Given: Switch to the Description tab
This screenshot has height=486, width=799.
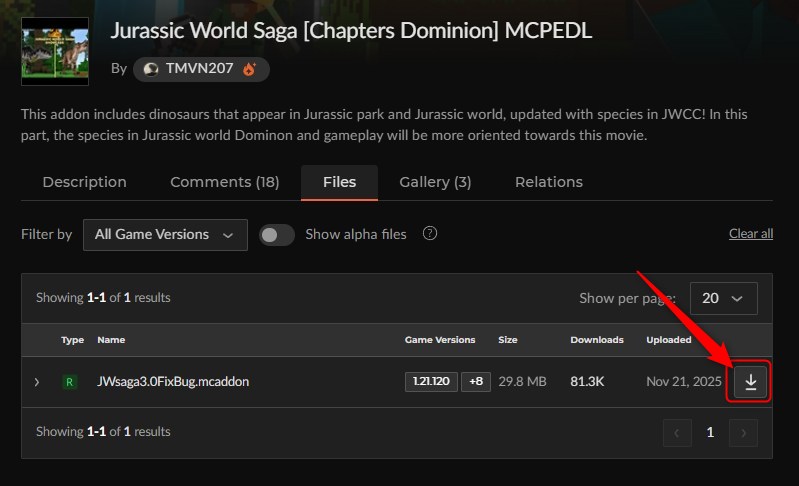Looking at the screenshot, I should point(85,182).
